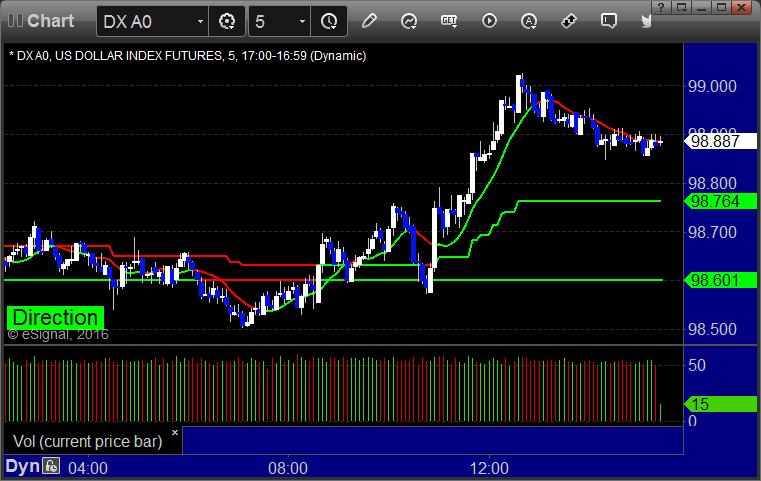The image size is (761, 481).
Task: Click the volume axis 50 label
Action: coord(697,365)
